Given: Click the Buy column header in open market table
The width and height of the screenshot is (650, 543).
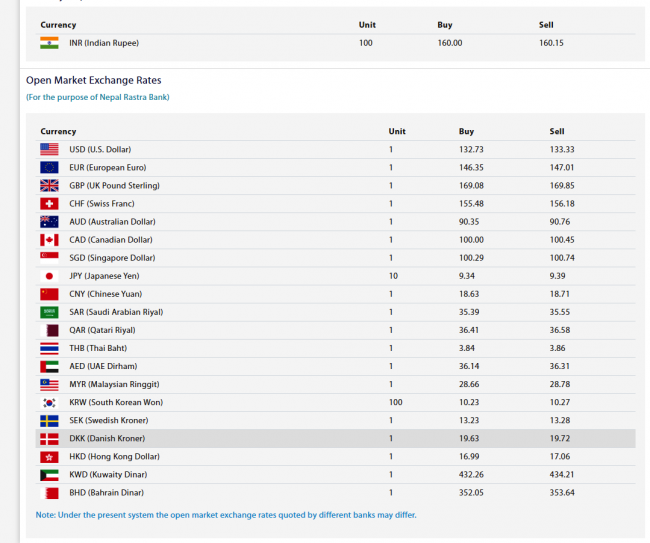Looking at the screenshot, I should pyautogui.click(x=466, y=131).
